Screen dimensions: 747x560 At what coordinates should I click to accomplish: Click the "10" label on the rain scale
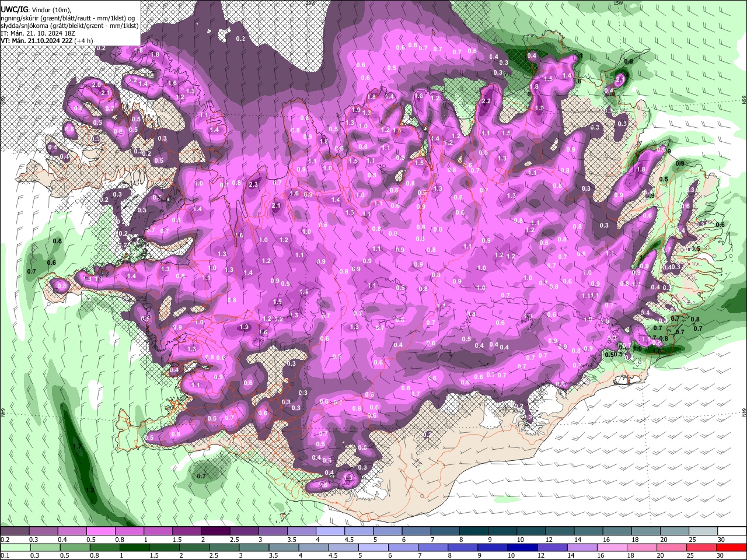click(x=511, y=555)
